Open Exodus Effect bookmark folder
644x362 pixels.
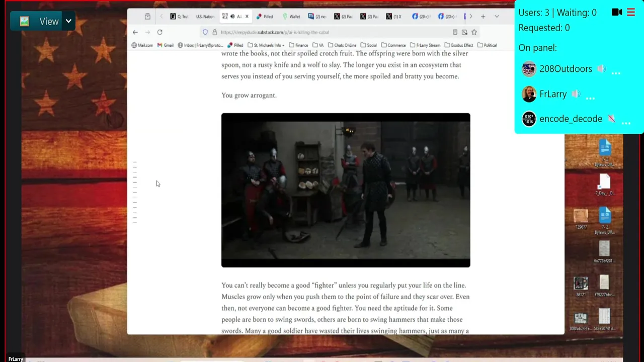click(x=459, y=45)
